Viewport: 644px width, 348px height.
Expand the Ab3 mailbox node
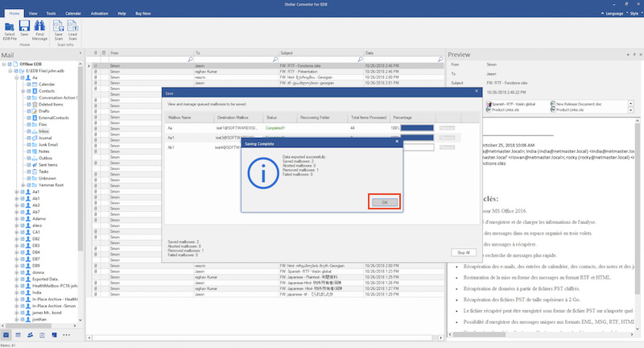tap(17, 205)
